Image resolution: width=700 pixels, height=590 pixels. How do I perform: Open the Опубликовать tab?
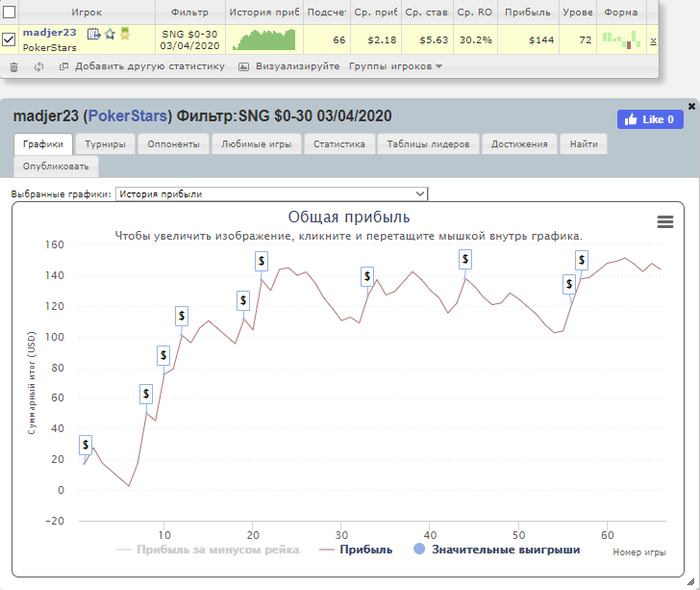point(56,166)
